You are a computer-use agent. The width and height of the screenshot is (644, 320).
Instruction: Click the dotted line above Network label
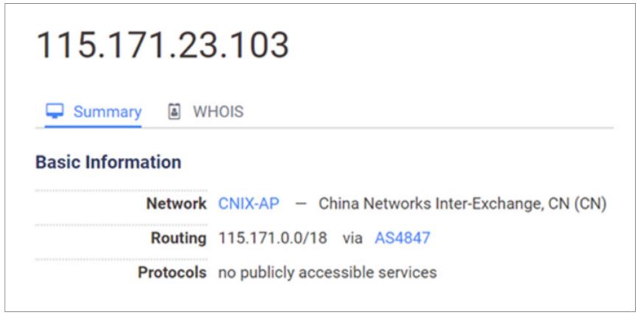122,190
